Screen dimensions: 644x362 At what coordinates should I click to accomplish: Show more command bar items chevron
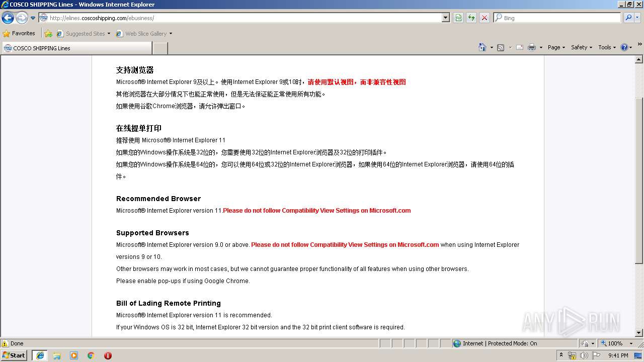tap(639, 45)
